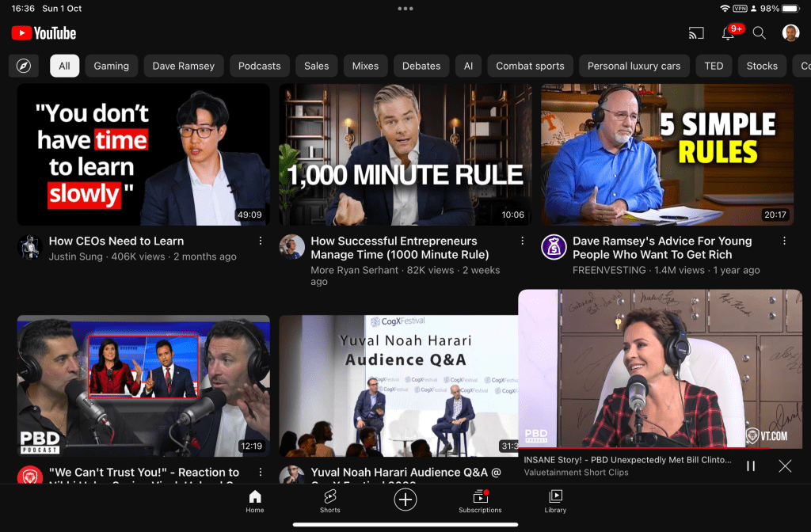Select the Sales filter chip
The image size is (811, 532).
pos(317,66)
